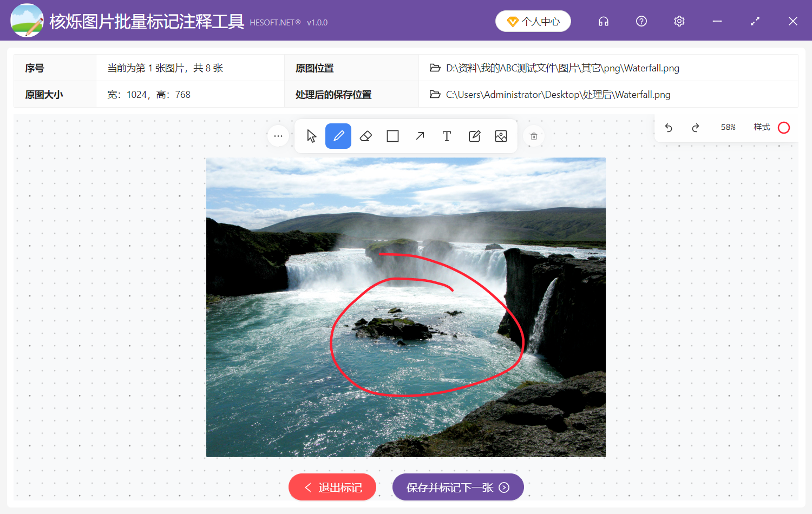
Task: Click the settings gear icon
Action: point(679,21)
